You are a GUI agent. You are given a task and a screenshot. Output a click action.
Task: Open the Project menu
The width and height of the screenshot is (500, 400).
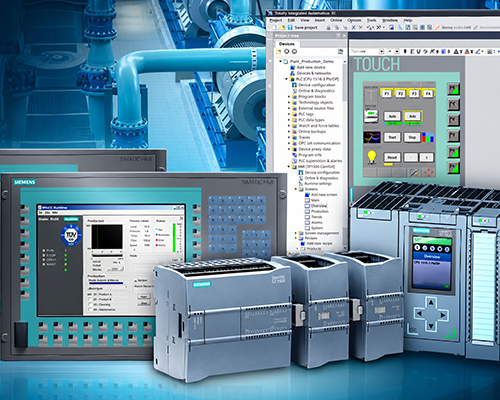(276, 20)
